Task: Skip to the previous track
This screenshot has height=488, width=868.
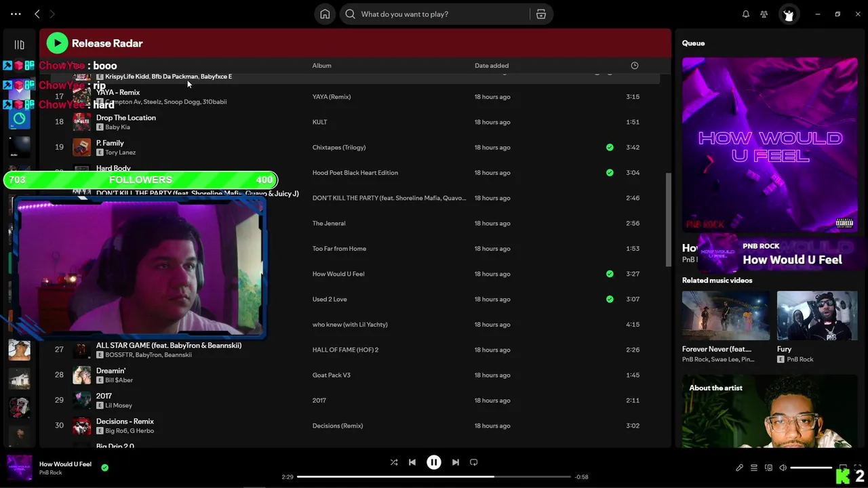Action: tap(412, 462)
